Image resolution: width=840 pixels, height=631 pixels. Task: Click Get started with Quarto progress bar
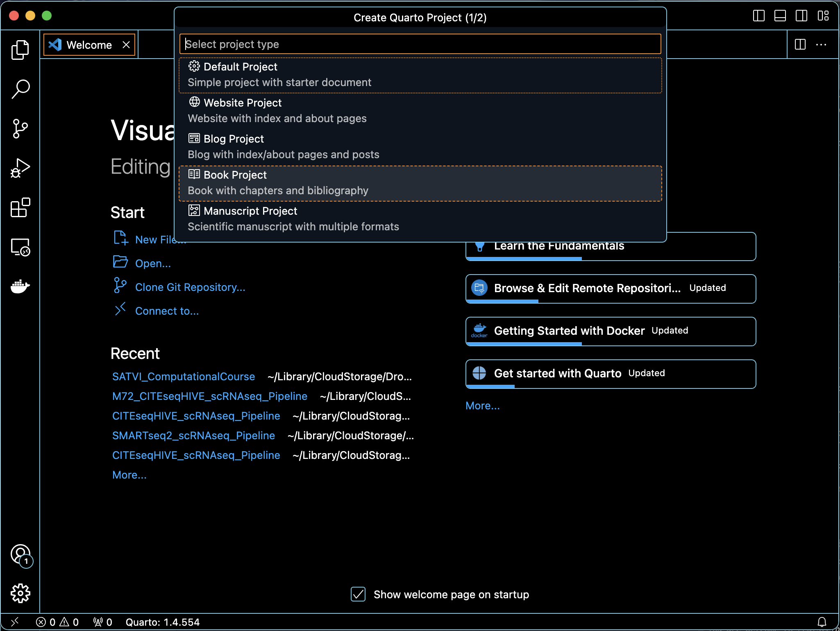pos(490,387)
